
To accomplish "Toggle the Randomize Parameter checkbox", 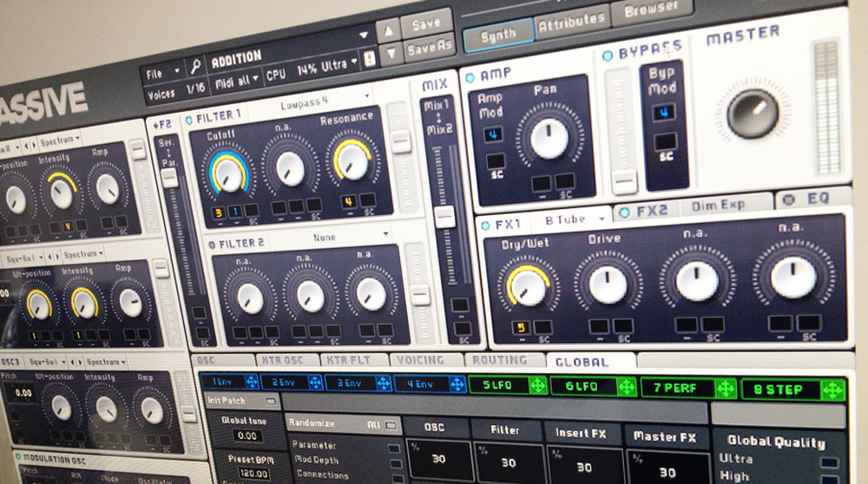I will pyautogui.click(x=394, y=448).
